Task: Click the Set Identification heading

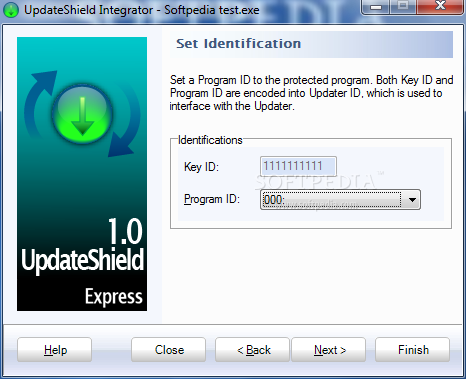Action: click(x=239, y=44)
